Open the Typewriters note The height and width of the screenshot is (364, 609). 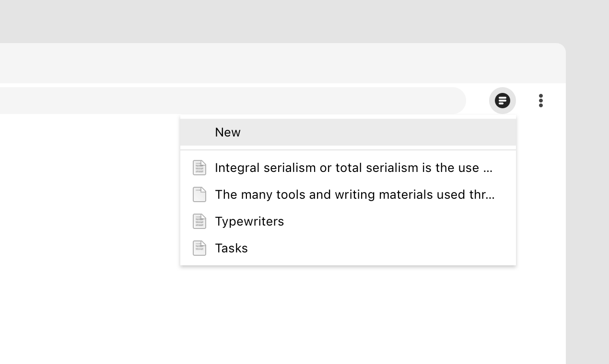pyautogui.click(x=348, y=221)
